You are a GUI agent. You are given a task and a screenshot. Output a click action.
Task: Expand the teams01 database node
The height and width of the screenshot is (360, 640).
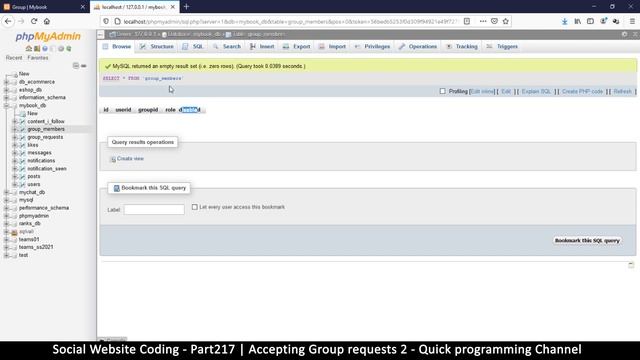pyautogui.click(x=7, y=240)
